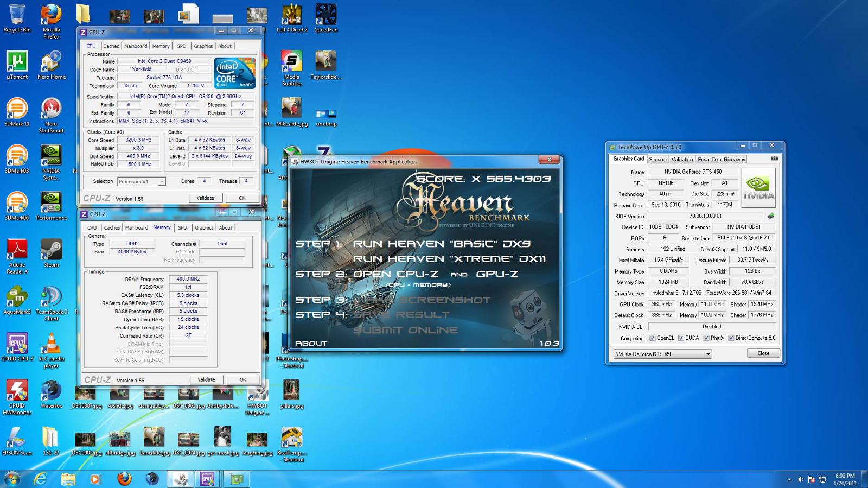Open NVIDIA Performance desktop icon
868x488 pixels.
tap(51, 206)
